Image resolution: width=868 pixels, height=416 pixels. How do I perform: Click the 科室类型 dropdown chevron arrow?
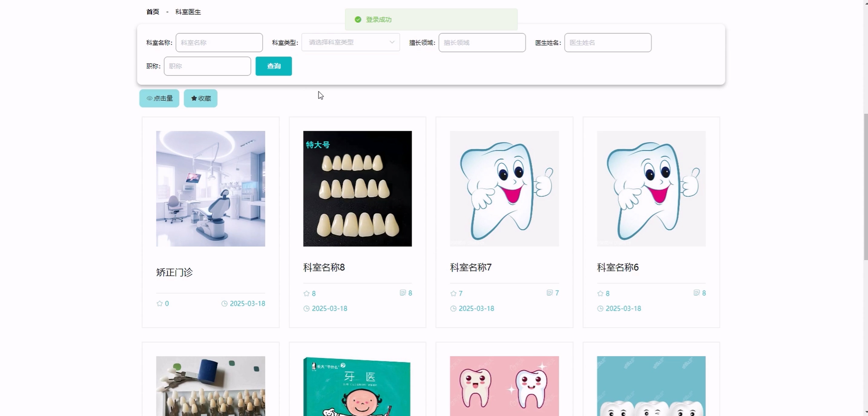tap(392, 42)
